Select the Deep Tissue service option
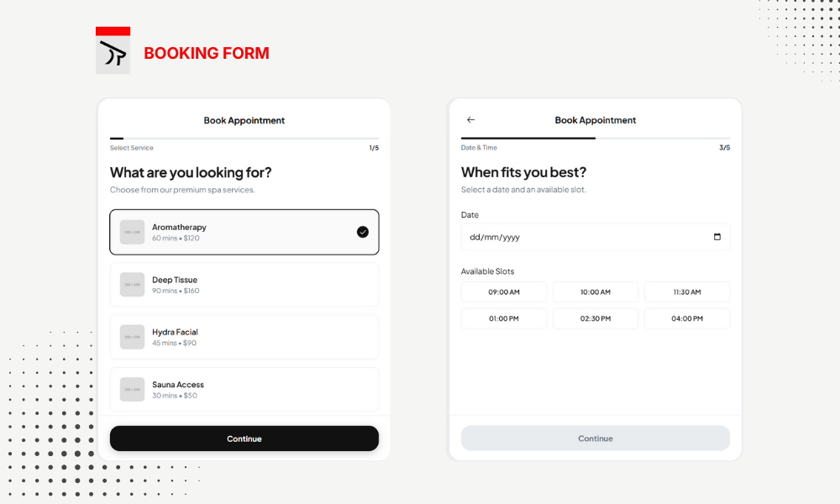The width and height of the screenshot is (840, 504). tap(244, 285)
